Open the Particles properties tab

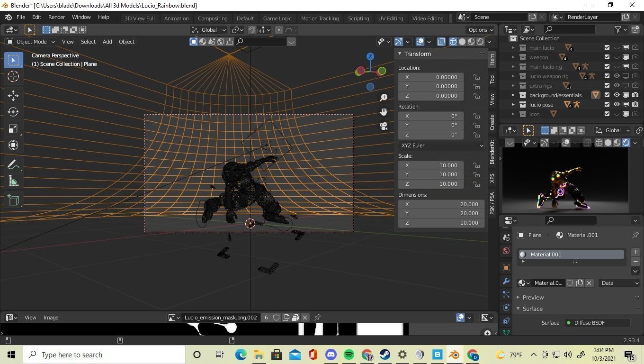[506, 294]
